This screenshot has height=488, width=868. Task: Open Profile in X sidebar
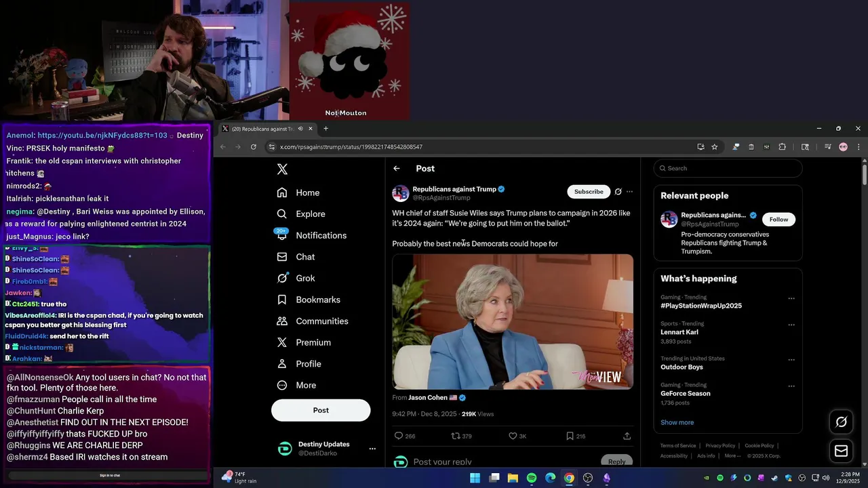(x=299, y=364)
